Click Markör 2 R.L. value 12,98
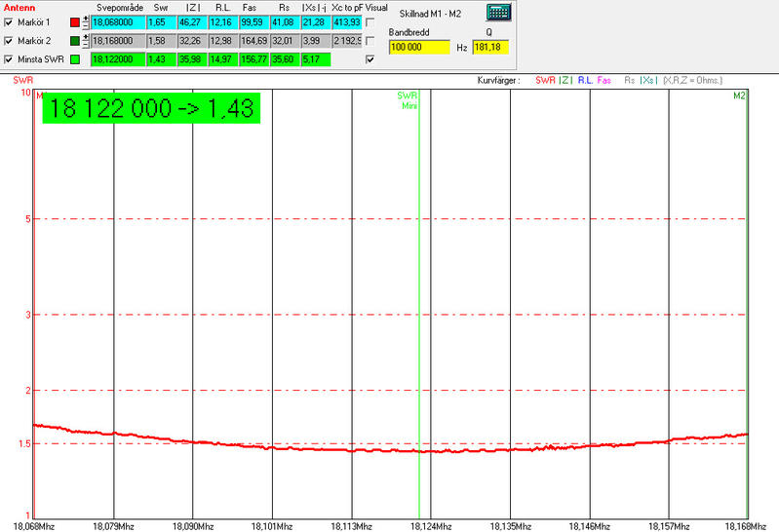779x532 pixels. click(x=223, y=41)
